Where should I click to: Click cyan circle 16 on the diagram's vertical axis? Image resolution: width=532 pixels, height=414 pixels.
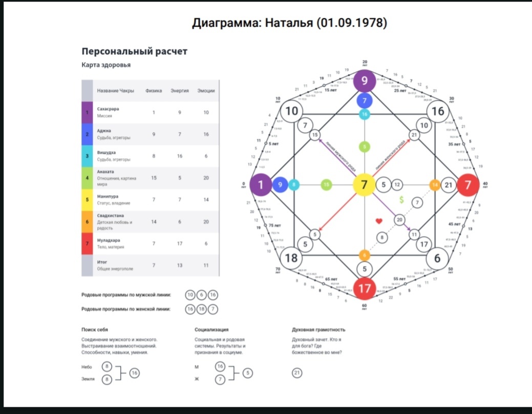[365, 114]
